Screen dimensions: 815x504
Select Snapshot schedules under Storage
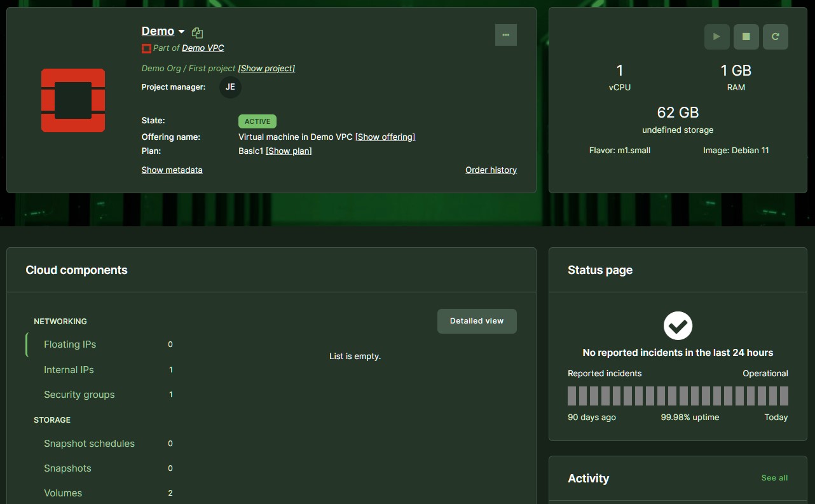(x=89, y=444)
